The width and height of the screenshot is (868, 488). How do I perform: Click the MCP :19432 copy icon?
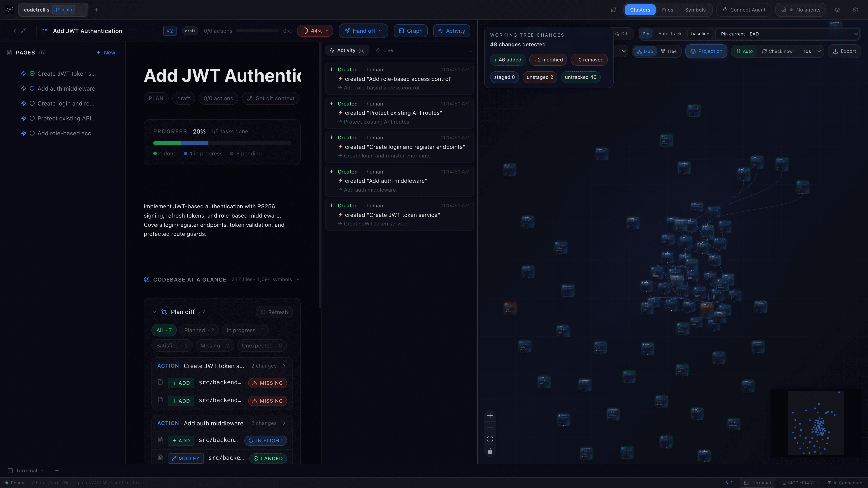pos(818,483)
